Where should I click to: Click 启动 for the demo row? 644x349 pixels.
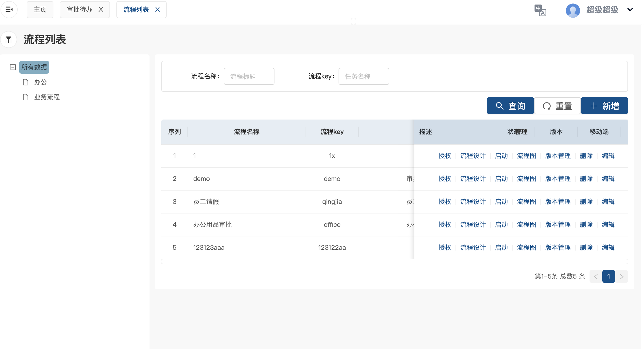click(501, 179)
